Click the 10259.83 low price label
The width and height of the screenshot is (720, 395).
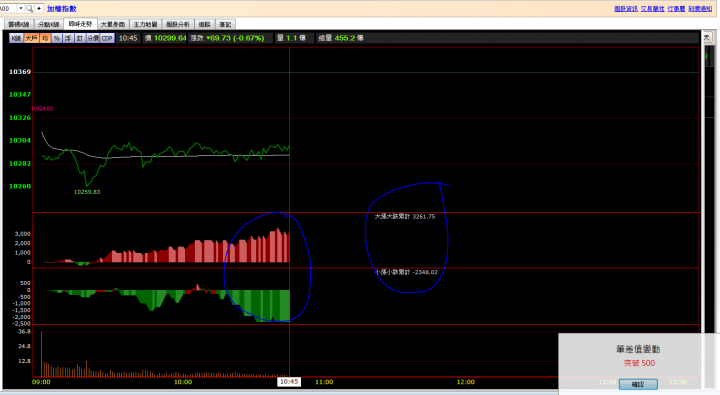pos(87,192)
